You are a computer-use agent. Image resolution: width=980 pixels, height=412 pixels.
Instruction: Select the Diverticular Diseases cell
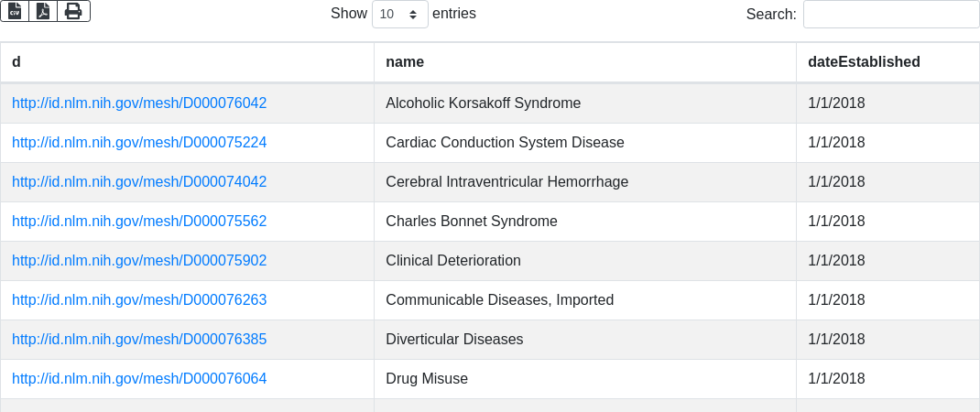[x=454, y=340]
